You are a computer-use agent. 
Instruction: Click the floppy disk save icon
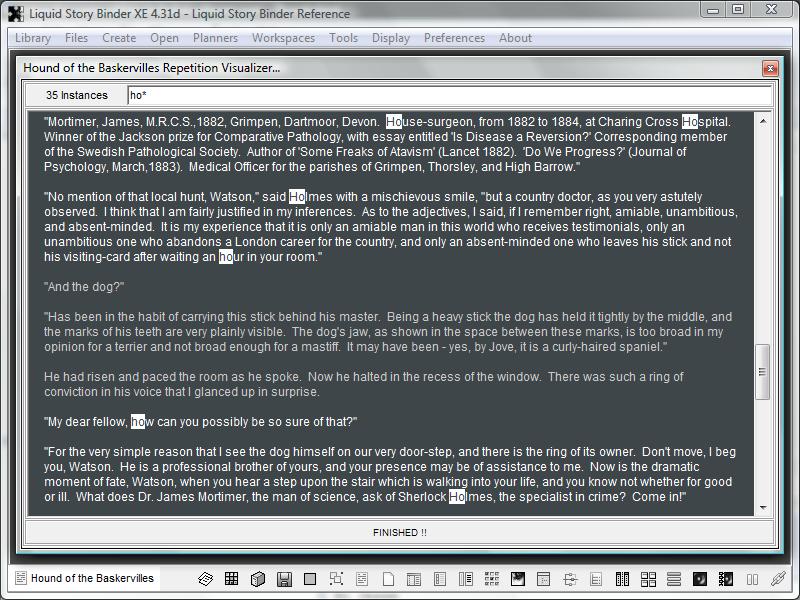click(284, 579)
